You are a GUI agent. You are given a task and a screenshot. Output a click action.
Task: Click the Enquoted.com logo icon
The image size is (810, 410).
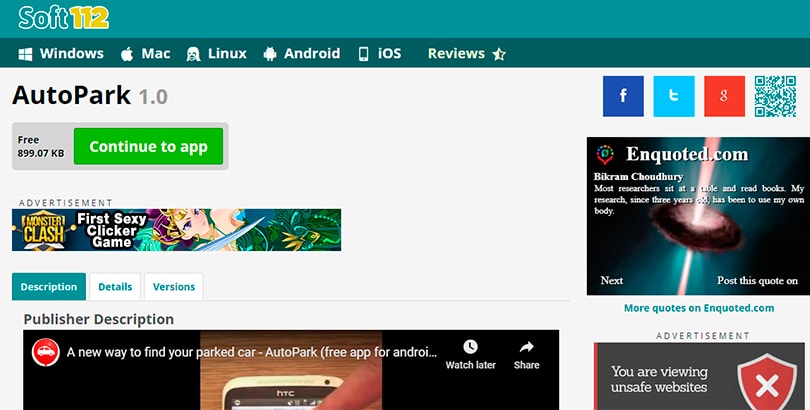tap(605, 154)
